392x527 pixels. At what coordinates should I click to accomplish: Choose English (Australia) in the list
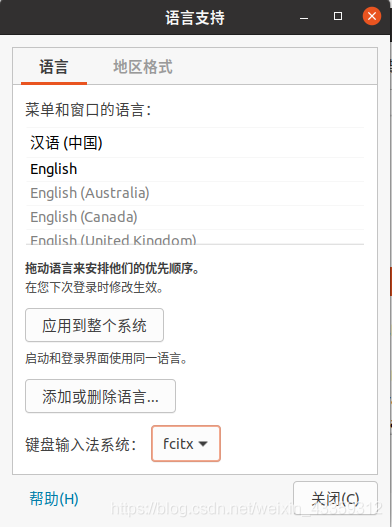click(195, 193)
